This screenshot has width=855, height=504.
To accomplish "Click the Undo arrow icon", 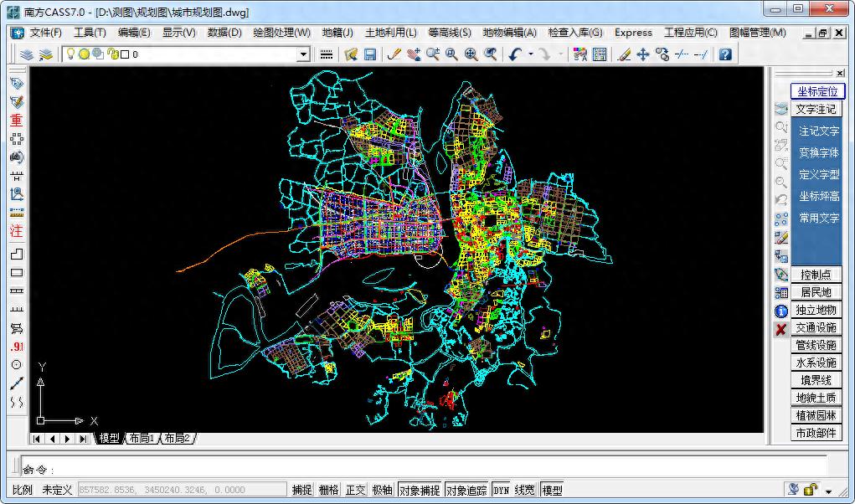I will point(514,54).
